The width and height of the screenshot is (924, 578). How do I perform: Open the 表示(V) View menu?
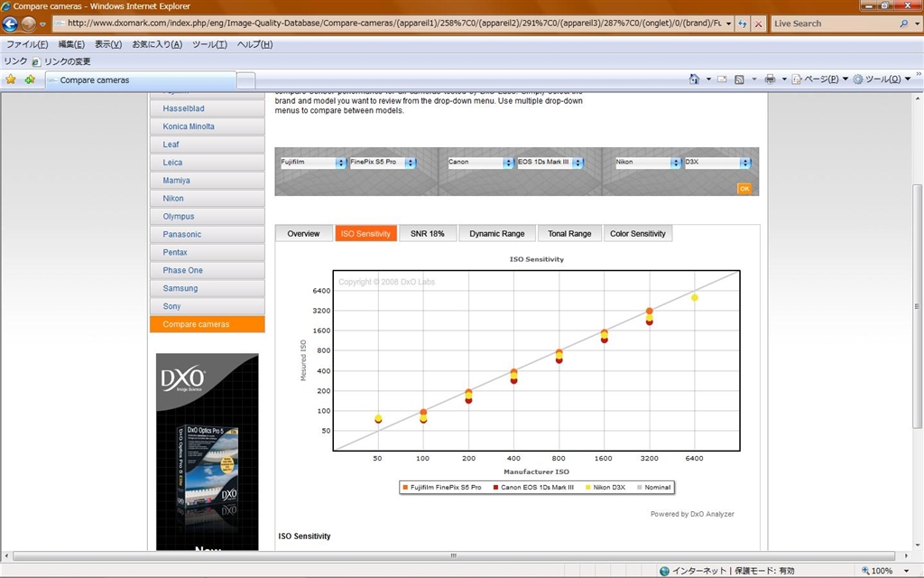pyautogui.click(x=108, y=44)
